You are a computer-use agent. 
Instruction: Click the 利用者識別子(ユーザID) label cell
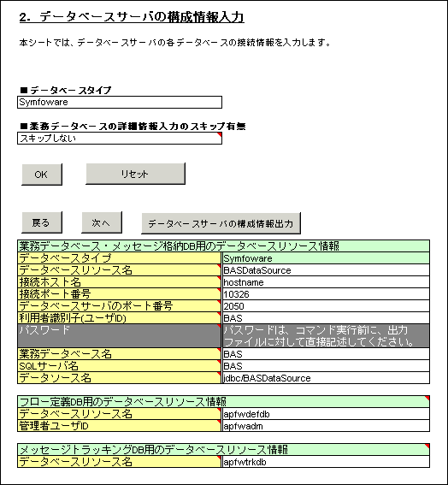[120, 318]
